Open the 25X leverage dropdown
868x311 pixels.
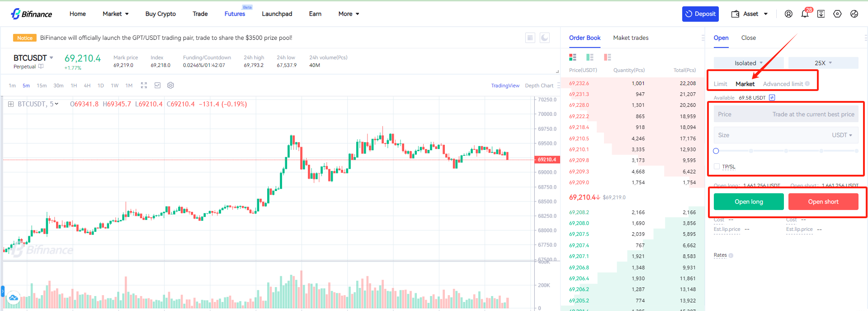coord(823,63)
